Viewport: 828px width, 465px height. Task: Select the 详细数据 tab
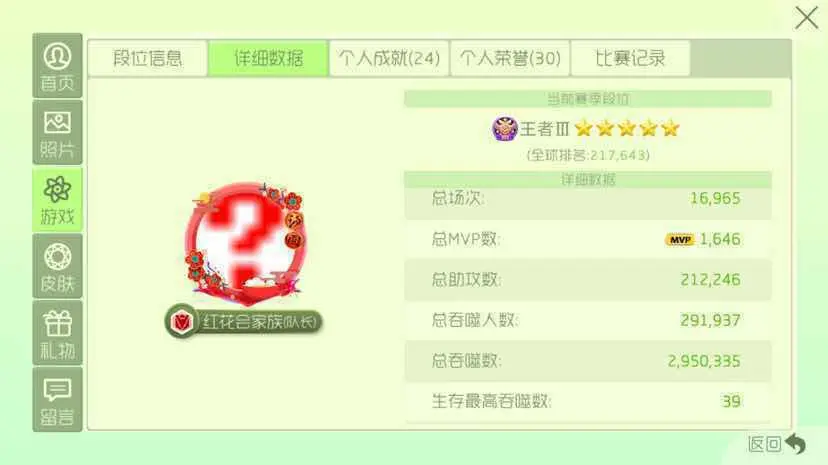(x=268, y=58)
